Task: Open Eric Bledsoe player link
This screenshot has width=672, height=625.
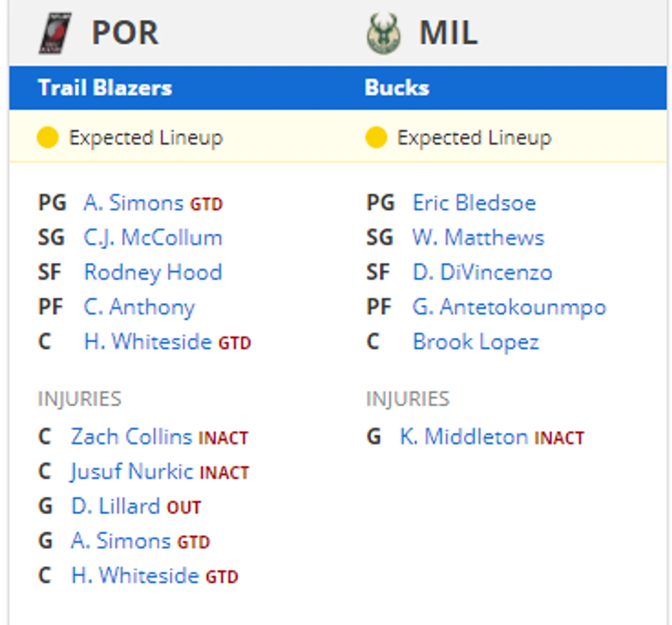Action: point(474,203)
